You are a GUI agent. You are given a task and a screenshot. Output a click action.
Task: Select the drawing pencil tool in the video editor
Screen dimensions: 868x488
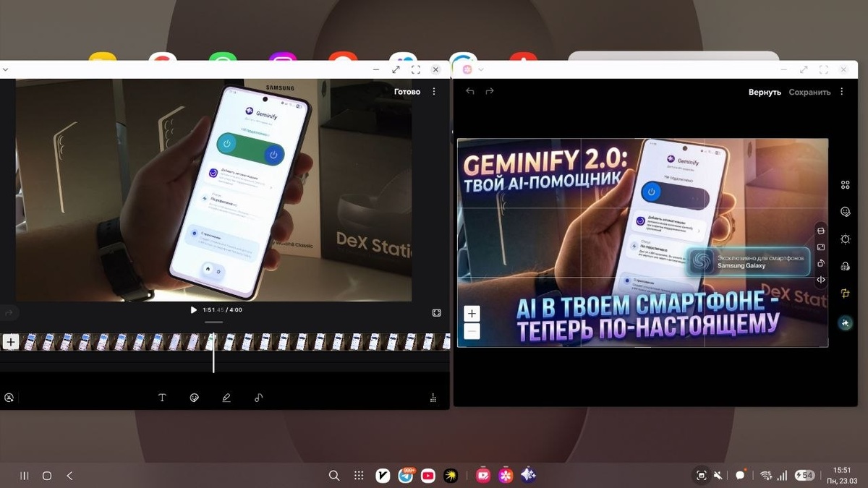coord(226,397)
